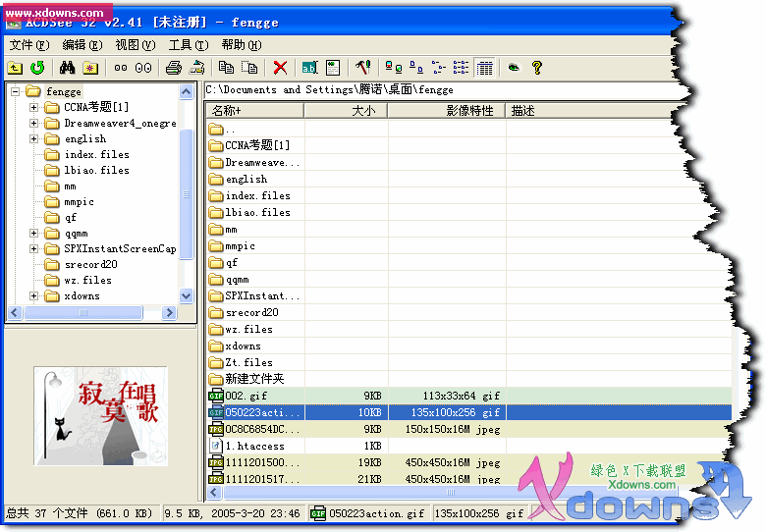Viewport: 766px width, 532px height.
Task: Click the eye view image icon
Action: point(514,68)
